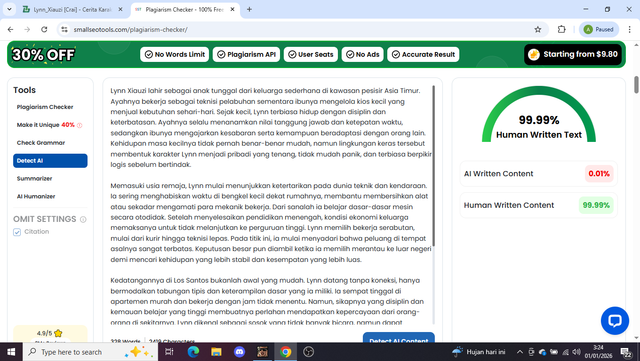Open the weather Hujan hari ini widget
640x361 pixels.
[478, 352]
